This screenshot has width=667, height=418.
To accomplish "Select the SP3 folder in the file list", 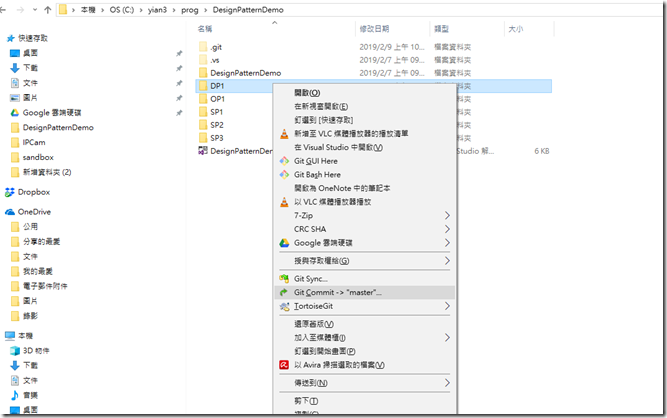I will (217, 138).
